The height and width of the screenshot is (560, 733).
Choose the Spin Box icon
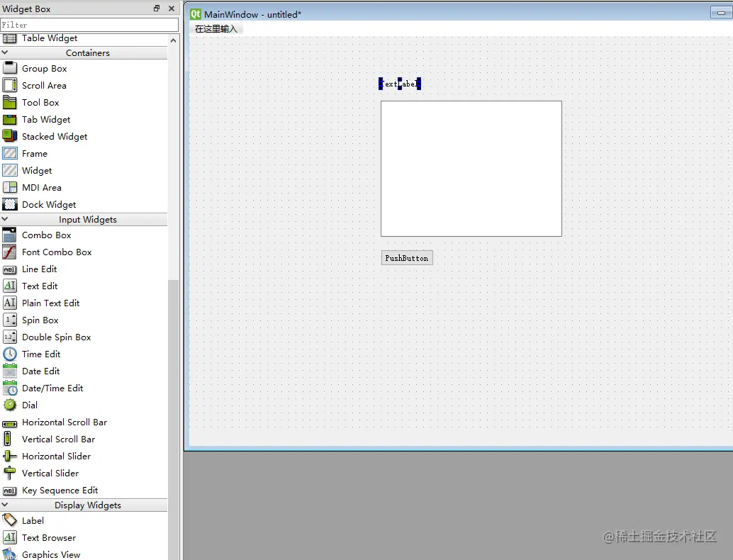click(x=10, y=320)
